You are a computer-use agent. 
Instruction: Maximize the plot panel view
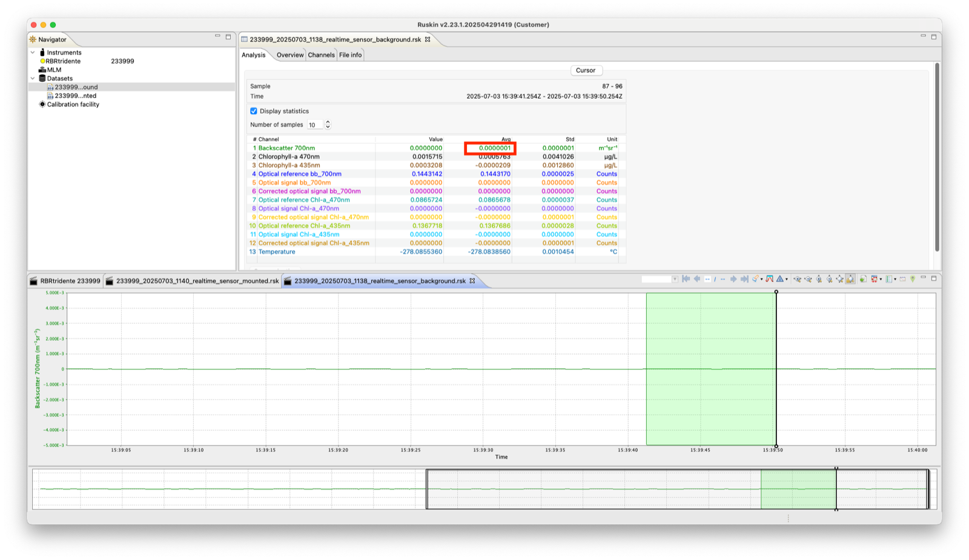(934, 278)
